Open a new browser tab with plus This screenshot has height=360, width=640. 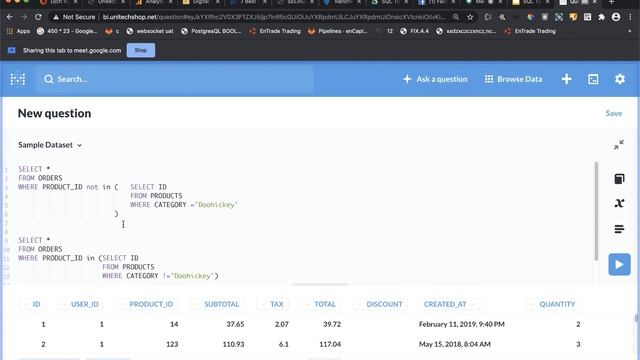pyautogui.click(x=611, y=2)
